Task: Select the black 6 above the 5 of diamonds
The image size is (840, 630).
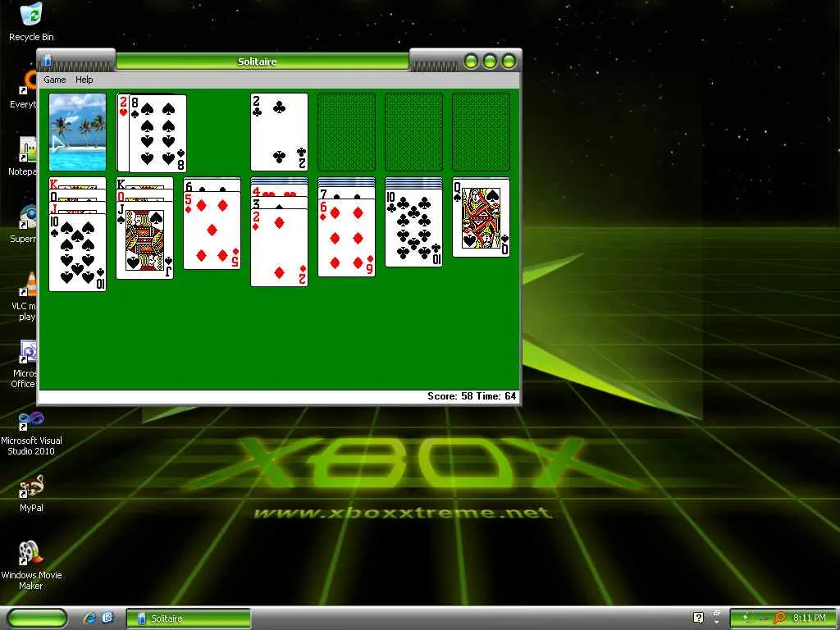Action: (x=212, y=185)
